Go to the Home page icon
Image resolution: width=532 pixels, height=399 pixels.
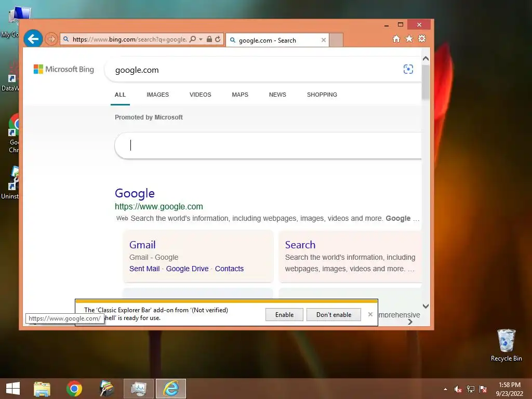pos(396,38)
